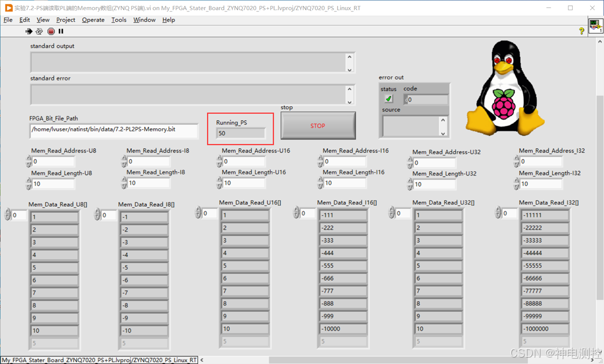Click the horizontal scrollbar left arrow
This screenshot has width=604, height=364.
[202, 360]
